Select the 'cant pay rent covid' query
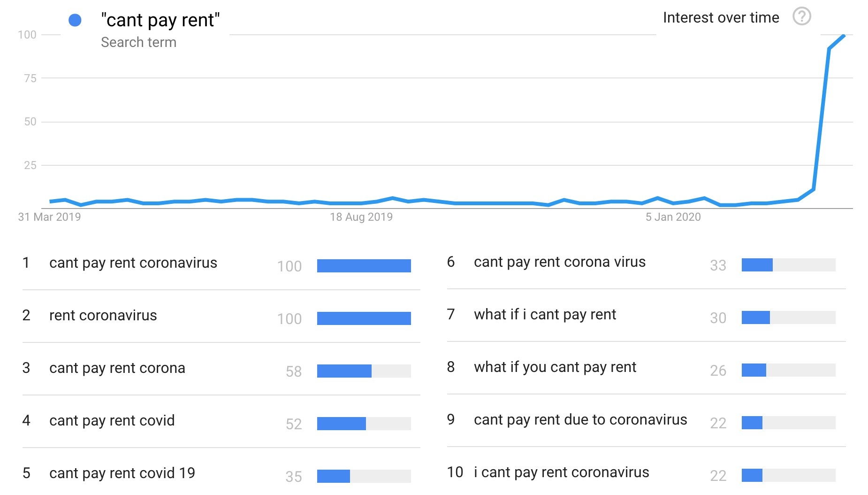Screen dimensions: 868x495 [x=112, y=421]
